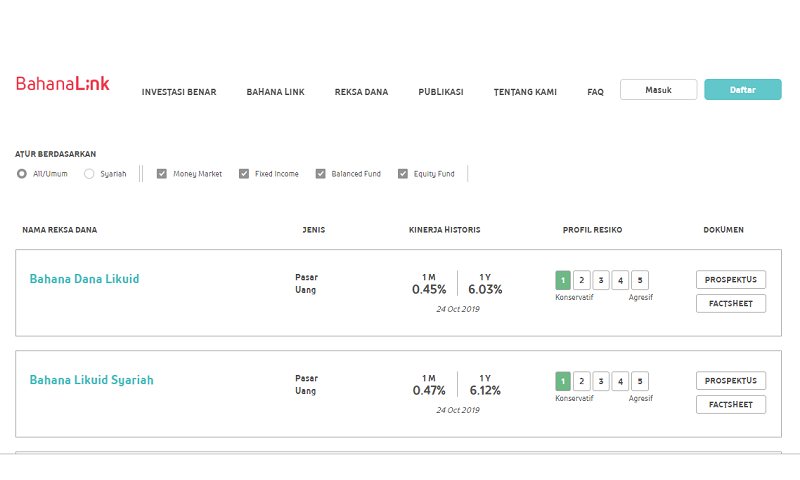Image resolution: width=800 pixels, height=480 pixels.
Task: Open the FAQ page
Action: (x=595, y=92)
